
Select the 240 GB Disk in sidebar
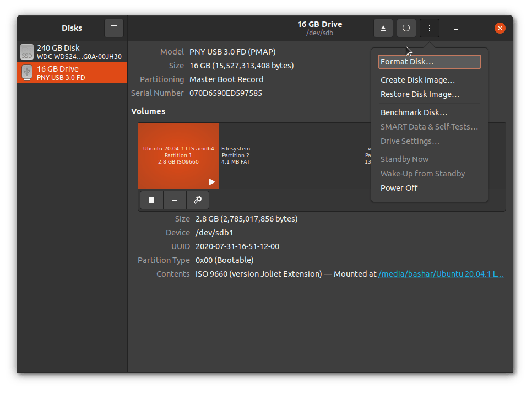click(x=72, y=52)
